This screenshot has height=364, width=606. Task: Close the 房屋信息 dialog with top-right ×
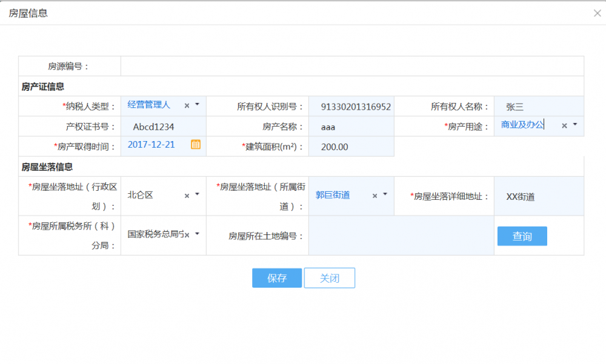pos(597,13)
